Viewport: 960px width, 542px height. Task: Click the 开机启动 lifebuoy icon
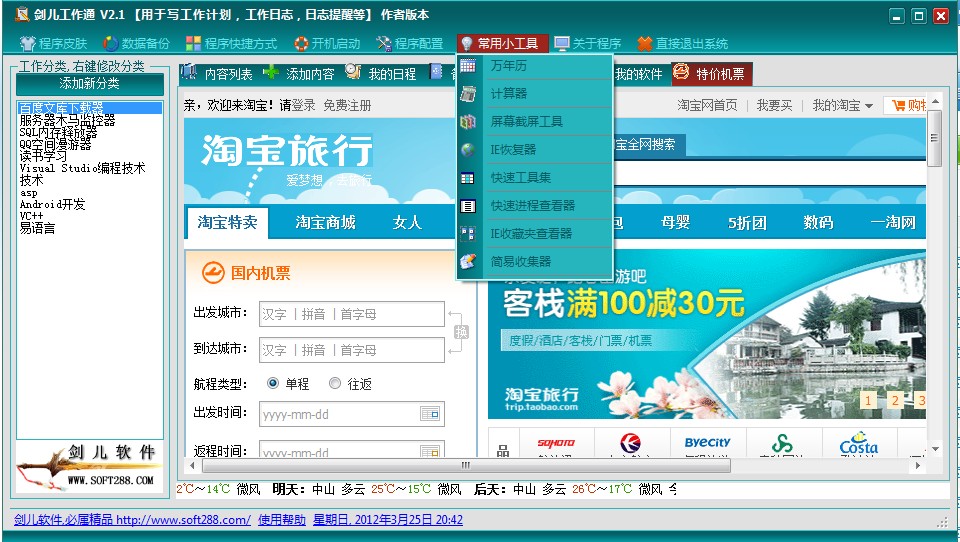301,43
